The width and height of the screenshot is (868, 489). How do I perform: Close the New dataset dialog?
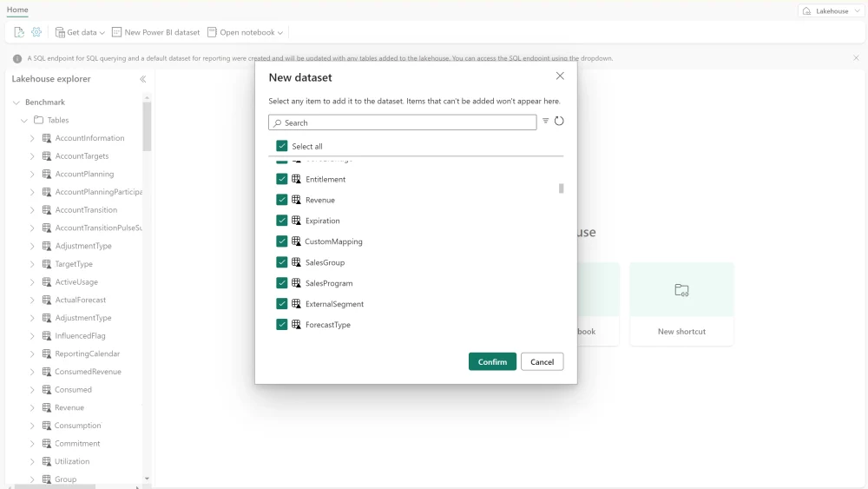click(560, 76)
